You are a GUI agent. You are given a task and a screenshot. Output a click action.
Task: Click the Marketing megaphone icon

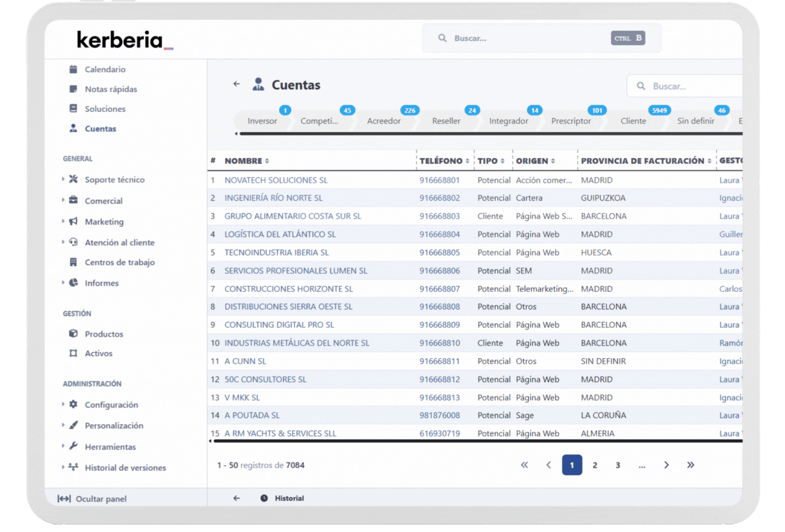coord(73,221)
